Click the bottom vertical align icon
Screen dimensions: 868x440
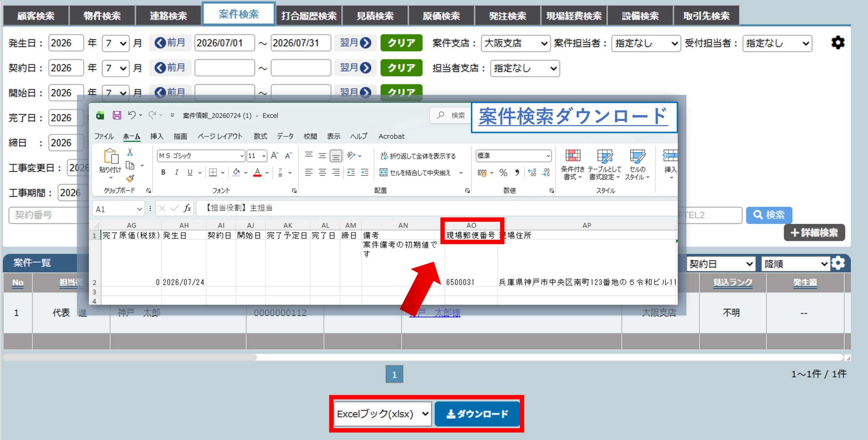[x=336, y=156]
